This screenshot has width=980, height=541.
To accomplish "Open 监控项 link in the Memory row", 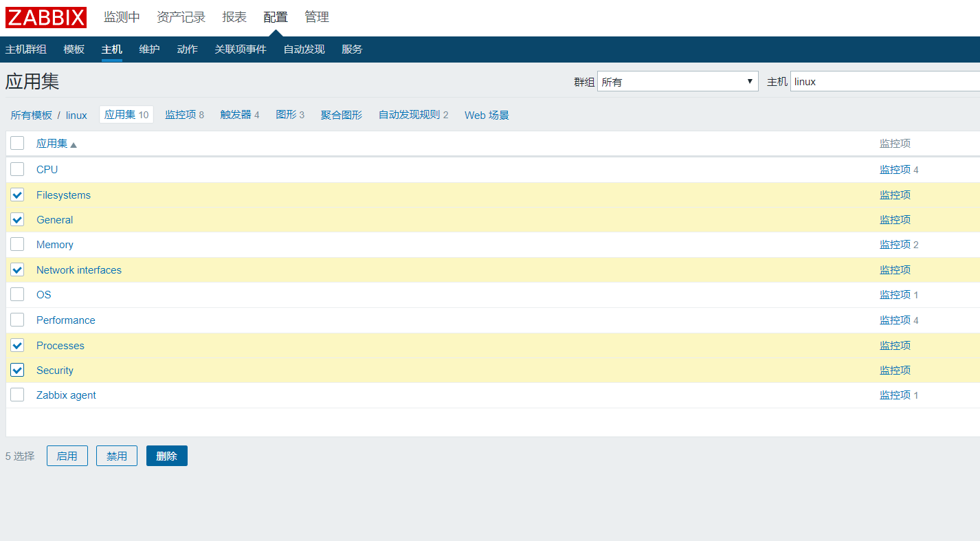I will 895,244.
